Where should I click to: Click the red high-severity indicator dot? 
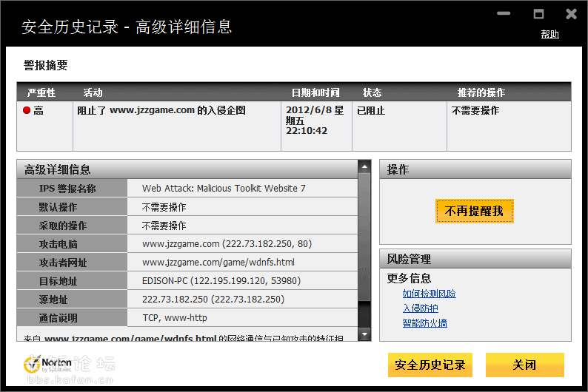coord(27,111)
